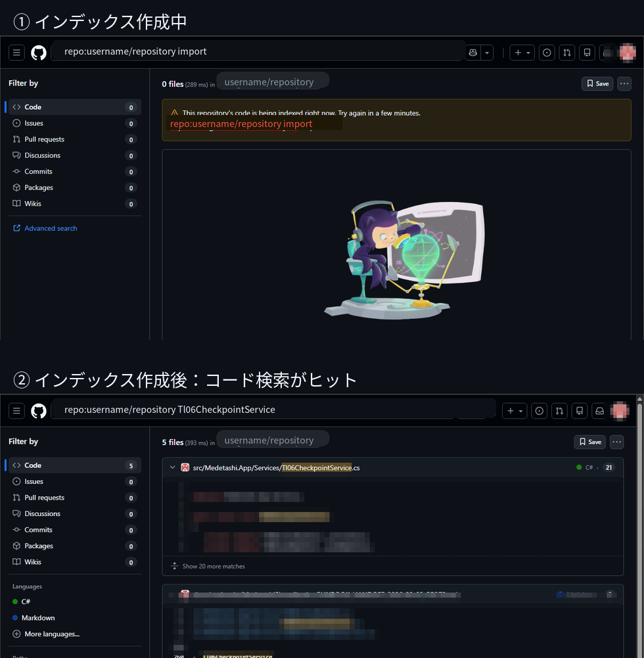Open the create-new plus dropdown, top screenshot
The width and height of the screenshot is (644, 658).
pyautogui.click(x=522, y=53)
